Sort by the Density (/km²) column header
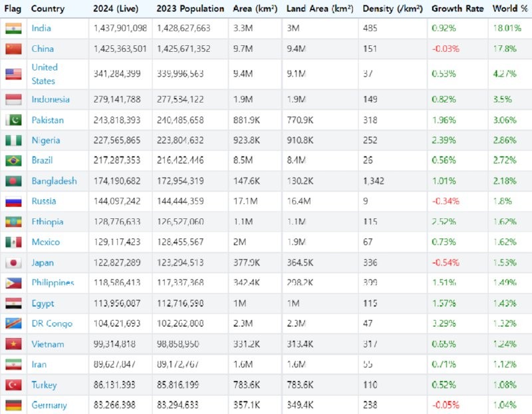Screen dimensions: 532x414 [393, 9]
